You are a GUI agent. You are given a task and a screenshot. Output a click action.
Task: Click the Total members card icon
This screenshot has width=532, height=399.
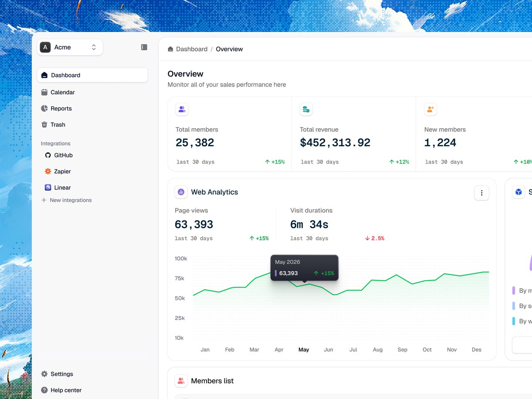(x=182, y=109)
